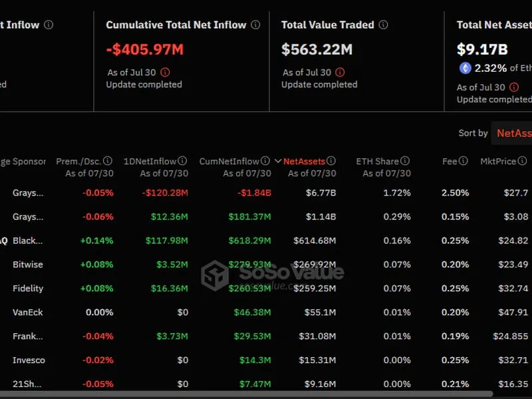Click the $9.16M net assets cell
Viewport: 532px width, 399px height.
(x=321, y=384)
